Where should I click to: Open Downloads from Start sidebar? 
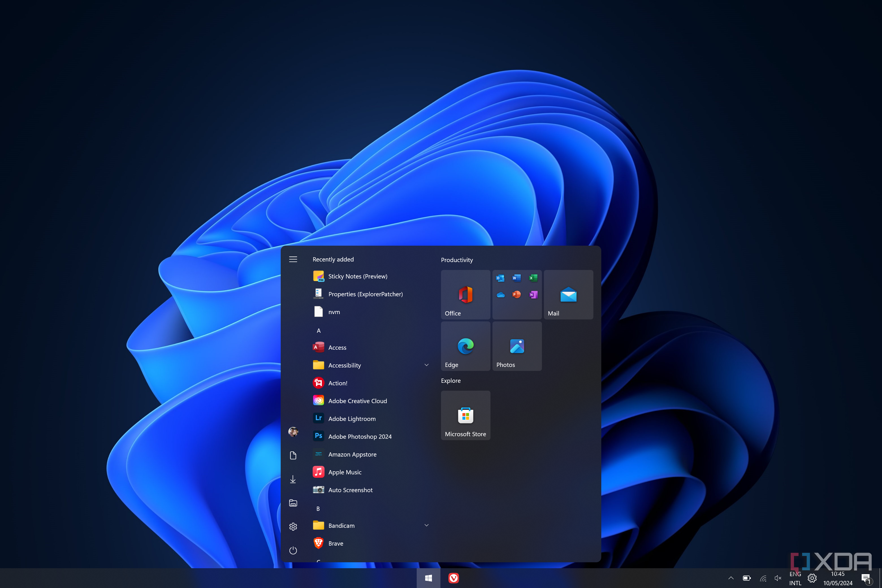(x=293, y=479)
